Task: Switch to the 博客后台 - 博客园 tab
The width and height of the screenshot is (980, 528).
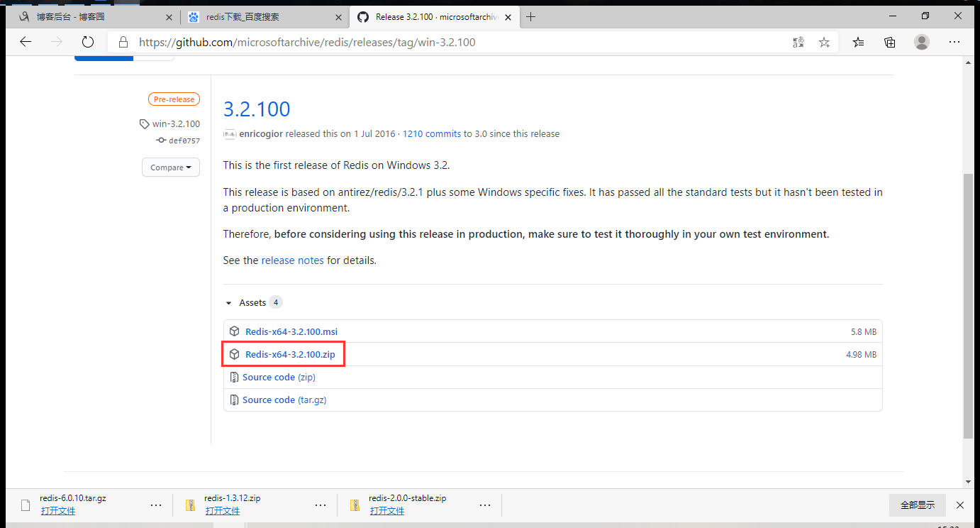Action: (x=93, y=17)
